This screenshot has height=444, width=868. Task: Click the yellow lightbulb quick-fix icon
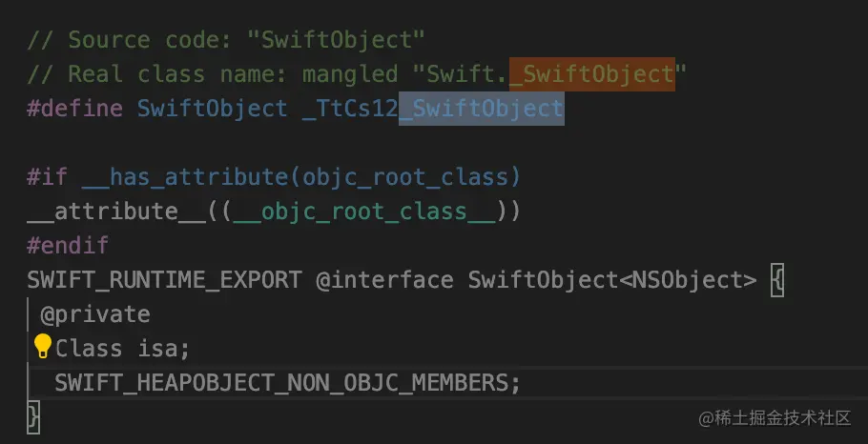[x=43, y=346]
